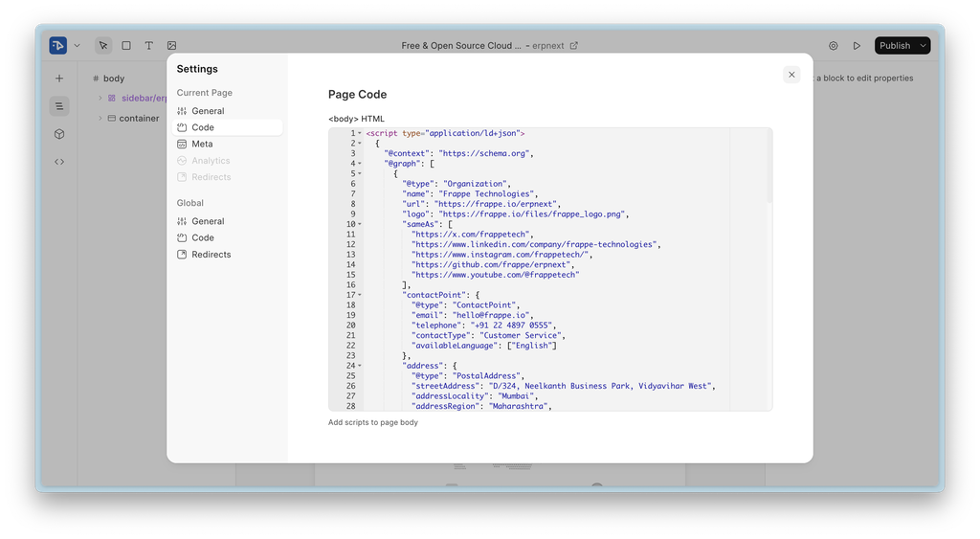This screenshot has height=539, width=980.
Task: Click the 'https://schema.org' string in code
Action: 484,153
